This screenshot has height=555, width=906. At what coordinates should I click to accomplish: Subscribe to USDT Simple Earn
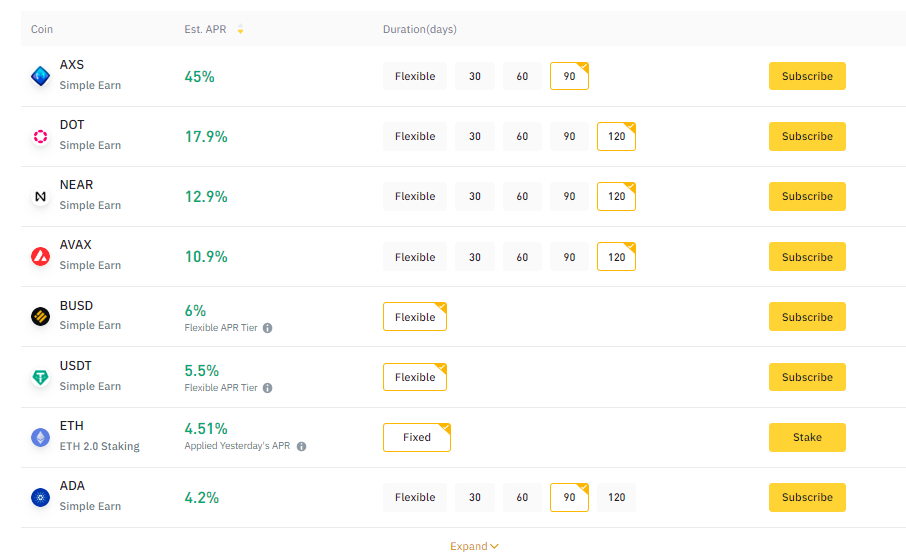pos(807,377)
